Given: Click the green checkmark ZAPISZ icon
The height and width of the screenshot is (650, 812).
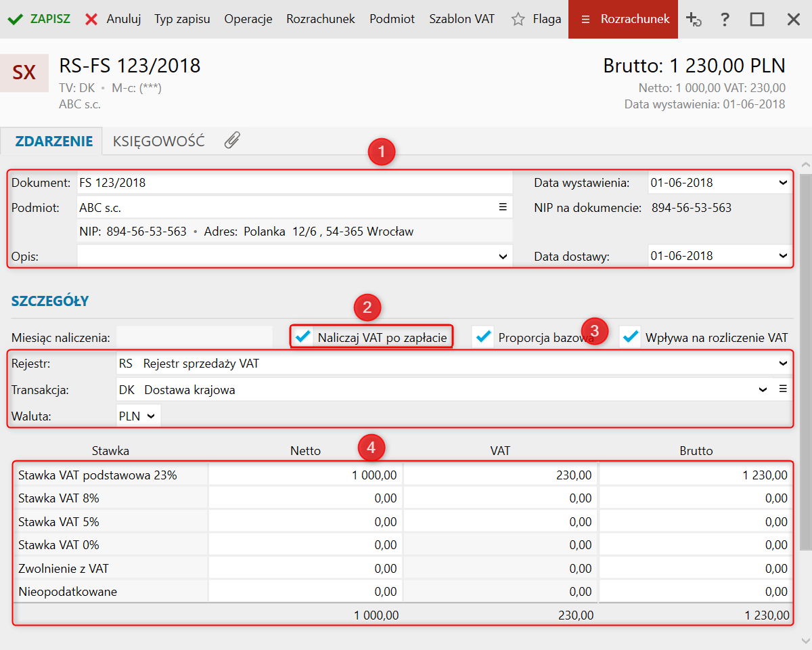Looking at the screenshot, I should tap(14, 19).
